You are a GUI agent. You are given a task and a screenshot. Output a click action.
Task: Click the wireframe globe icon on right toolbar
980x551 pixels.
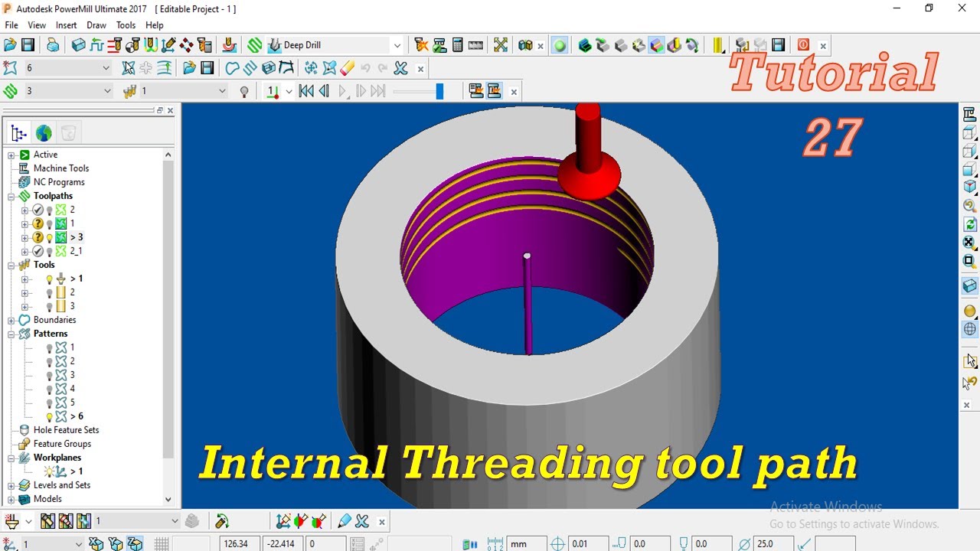(x=970, y=329)
